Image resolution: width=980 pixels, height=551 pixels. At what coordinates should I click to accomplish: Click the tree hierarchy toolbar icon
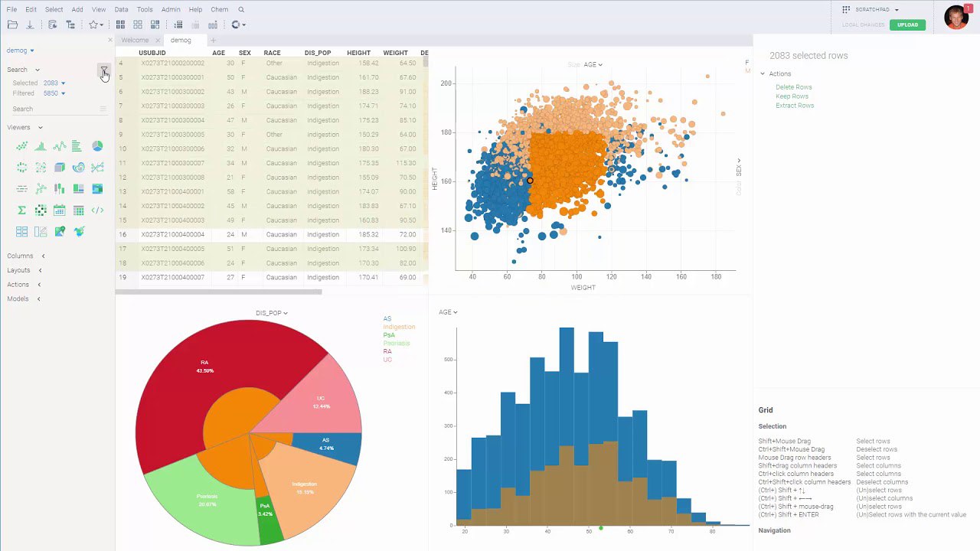click(70, 24)
